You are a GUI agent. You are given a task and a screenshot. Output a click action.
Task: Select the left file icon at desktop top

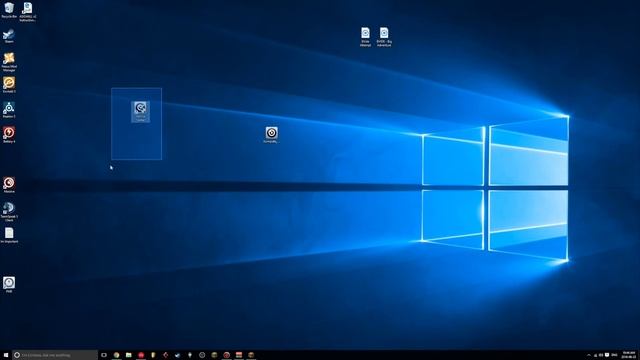coord(365,37)
